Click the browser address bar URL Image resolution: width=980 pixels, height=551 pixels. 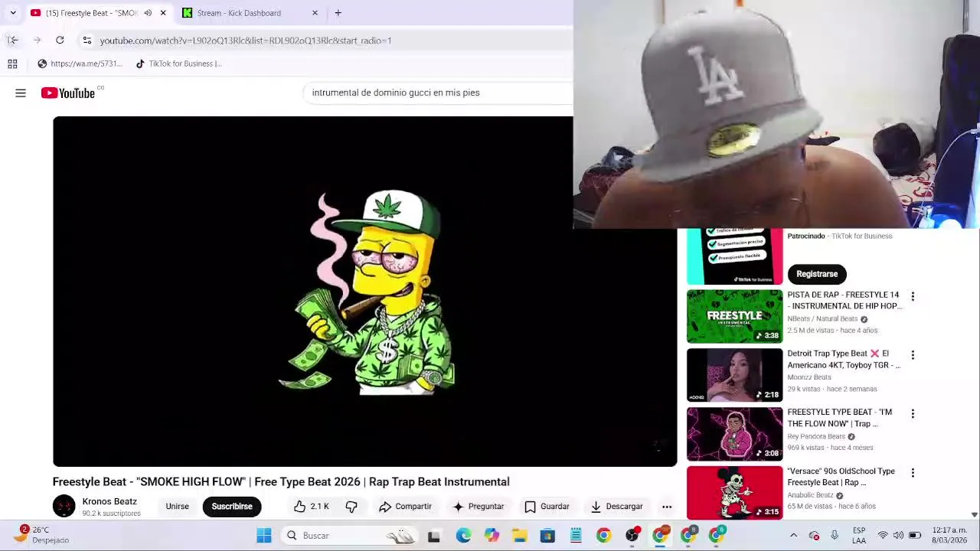[x=245, y=41]
